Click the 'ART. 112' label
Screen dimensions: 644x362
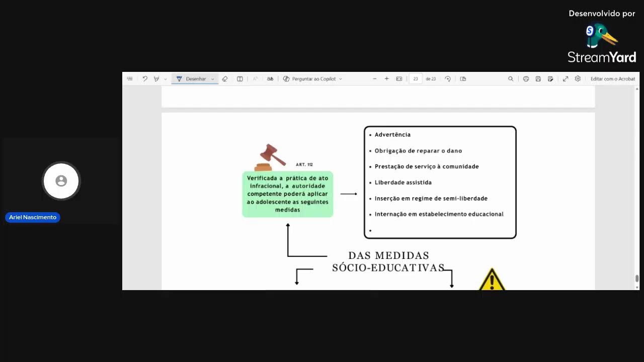pos(304,165)
